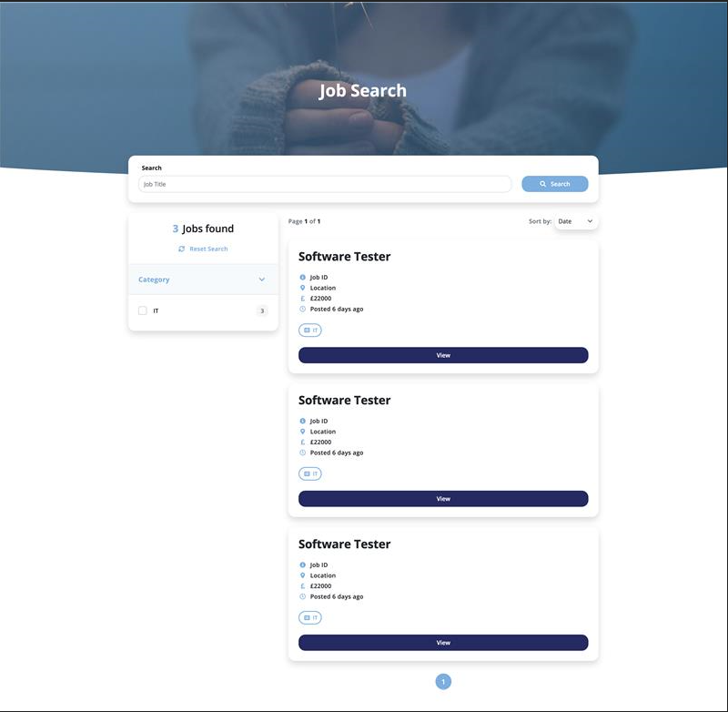The height and width of the screenshot is (712, 728).
Task: Collapse the Category filter section
Action: (263, 280)
